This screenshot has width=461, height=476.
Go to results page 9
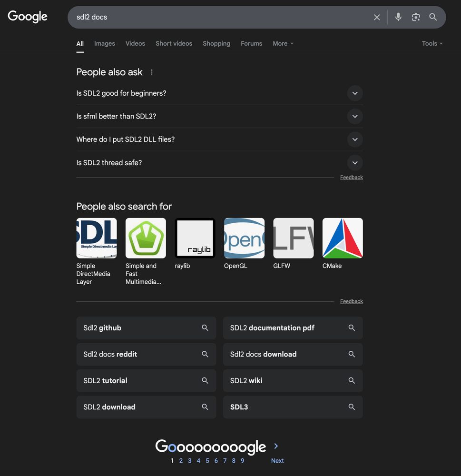(243, 460)
